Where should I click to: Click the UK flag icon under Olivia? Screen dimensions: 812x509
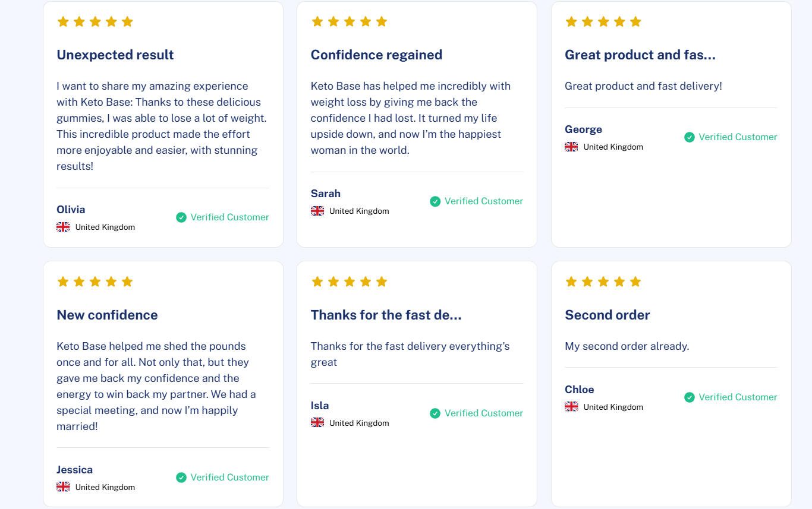pyautogui.click(x=63, y=227)
